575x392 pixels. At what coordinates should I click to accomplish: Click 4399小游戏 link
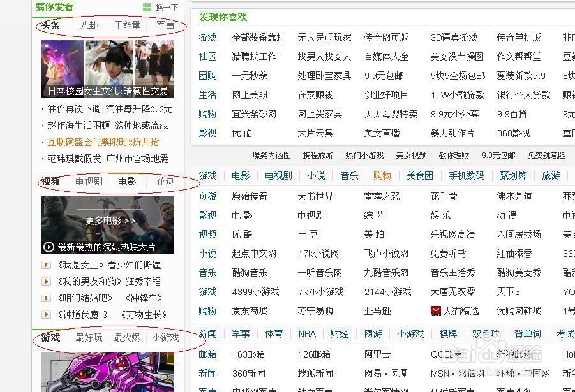tap(256, 292)
